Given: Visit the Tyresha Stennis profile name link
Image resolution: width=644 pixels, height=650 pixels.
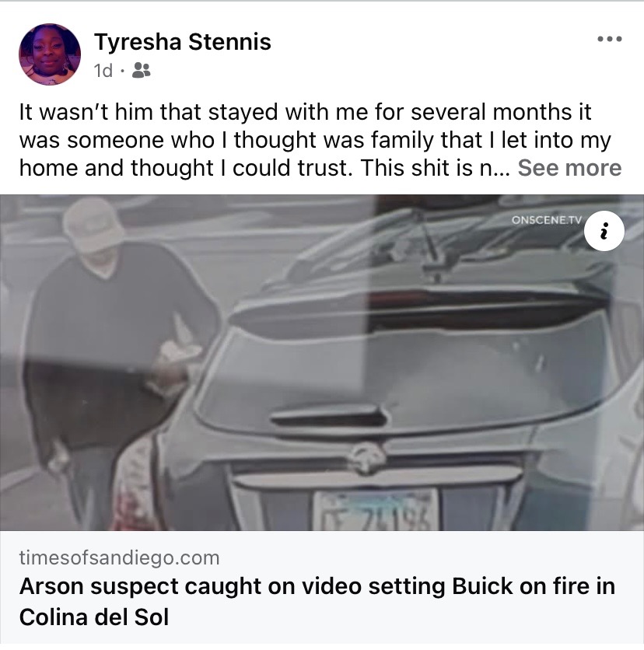Looking at the screenshot, I should click(183, 41).
